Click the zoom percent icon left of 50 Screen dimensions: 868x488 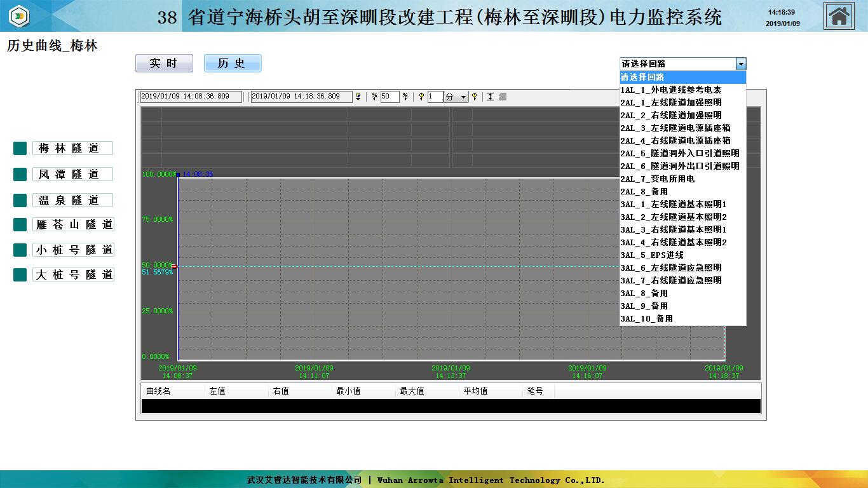[374, 97]
